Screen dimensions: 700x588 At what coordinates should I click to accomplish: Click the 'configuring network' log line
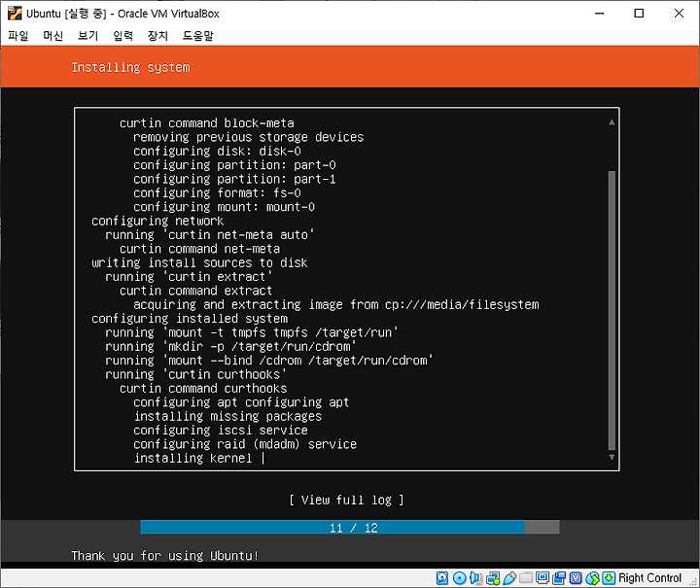click(x=157, y=221)
